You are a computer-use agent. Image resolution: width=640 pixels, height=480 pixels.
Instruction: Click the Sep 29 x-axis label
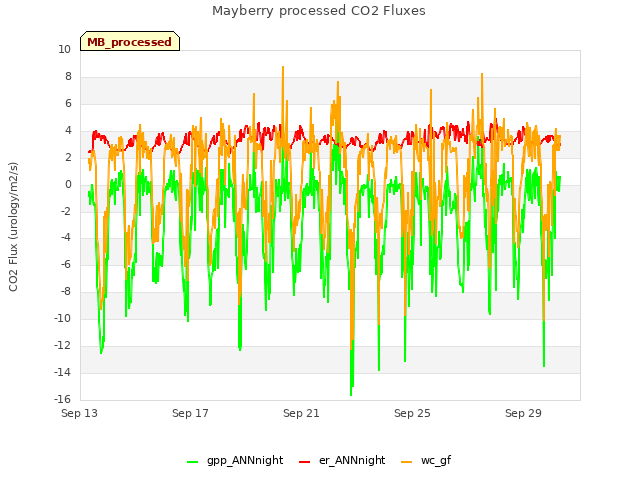523,413
